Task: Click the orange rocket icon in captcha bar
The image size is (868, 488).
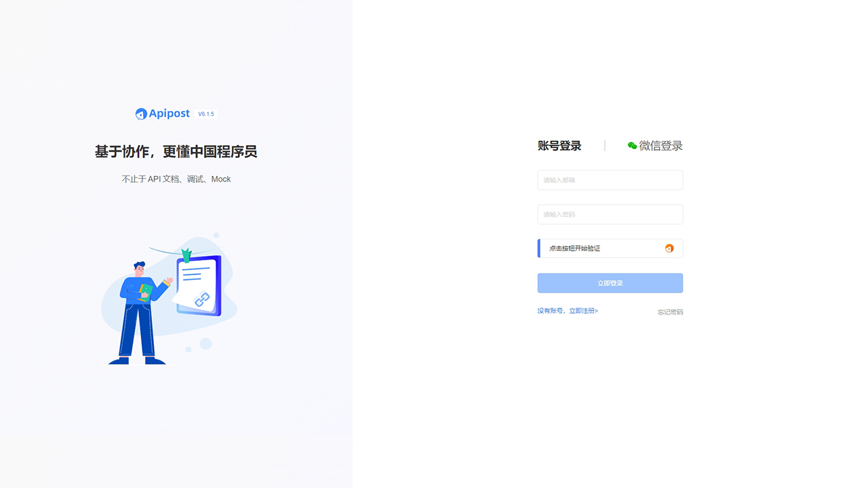Action: 669,248
